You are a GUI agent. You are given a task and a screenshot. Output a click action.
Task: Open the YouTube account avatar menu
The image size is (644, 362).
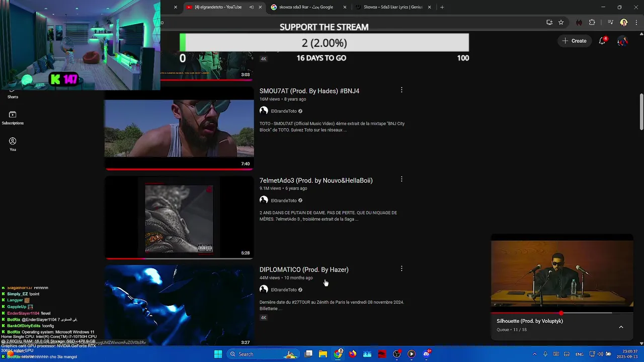pos(622,41)
